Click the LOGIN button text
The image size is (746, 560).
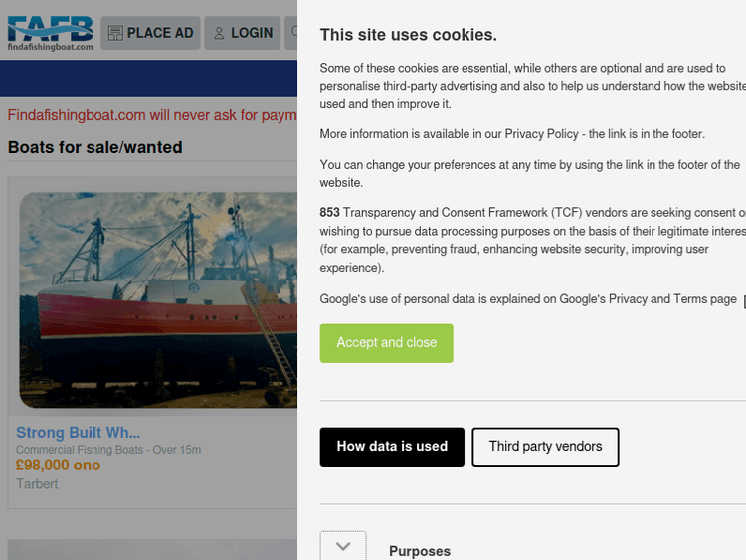pyautogui.click(x=252, y=33)
